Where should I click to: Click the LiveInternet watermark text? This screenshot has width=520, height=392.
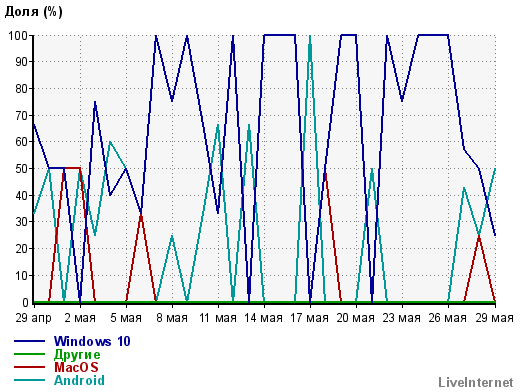476,382
